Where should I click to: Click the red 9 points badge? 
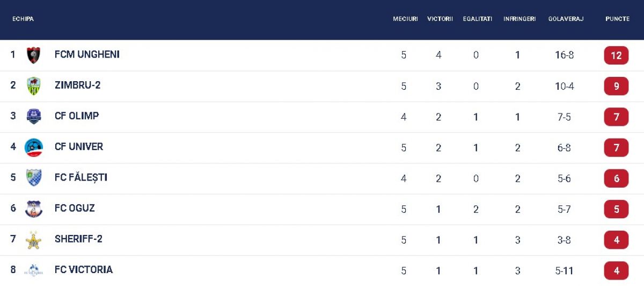pyautogui.click(x=616, y=86)
